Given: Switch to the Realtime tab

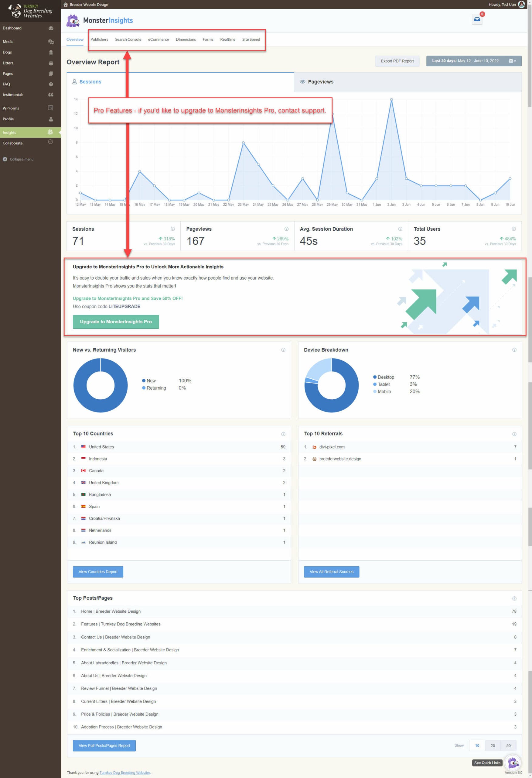Looking at the screenshot, I should pos(227,39).
